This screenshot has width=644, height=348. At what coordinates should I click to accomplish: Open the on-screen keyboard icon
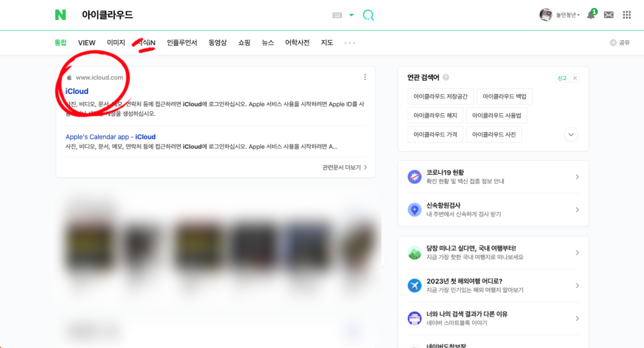(337, 15)
